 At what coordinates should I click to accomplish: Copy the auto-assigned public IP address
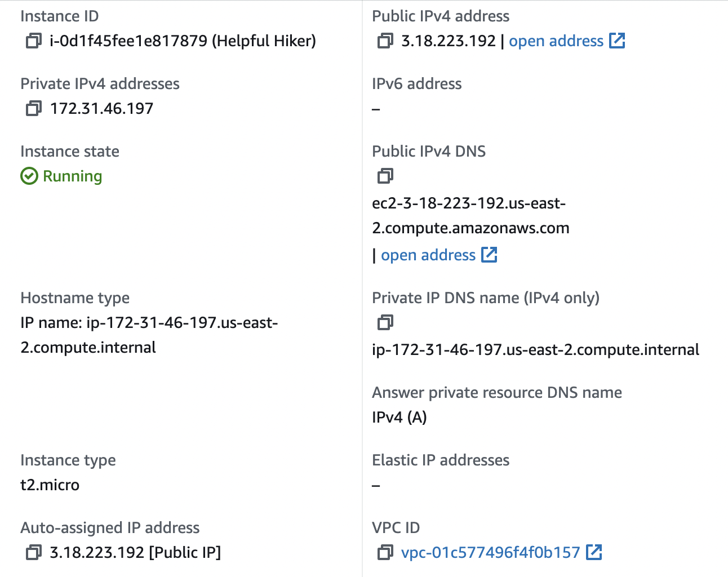[34, 553]
